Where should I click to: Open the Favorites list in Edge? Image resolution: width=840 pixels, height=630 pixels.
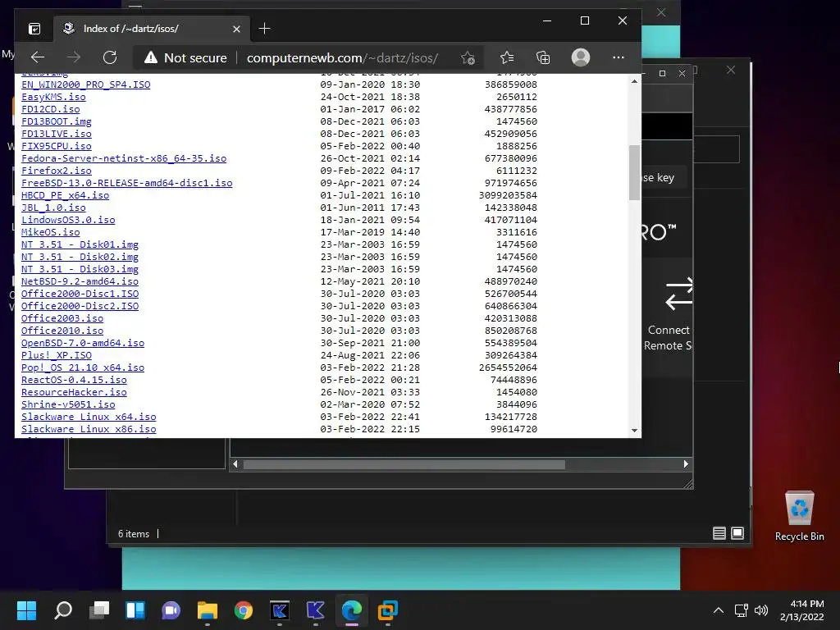[507, 57]
